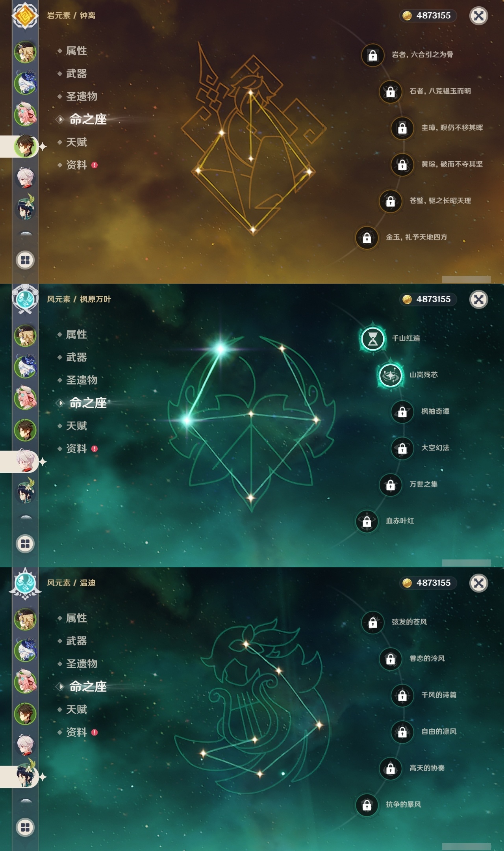Open 武器 in the 枫原万叶 screen menu
504x851 pixels.
click(x=76, y=357)
